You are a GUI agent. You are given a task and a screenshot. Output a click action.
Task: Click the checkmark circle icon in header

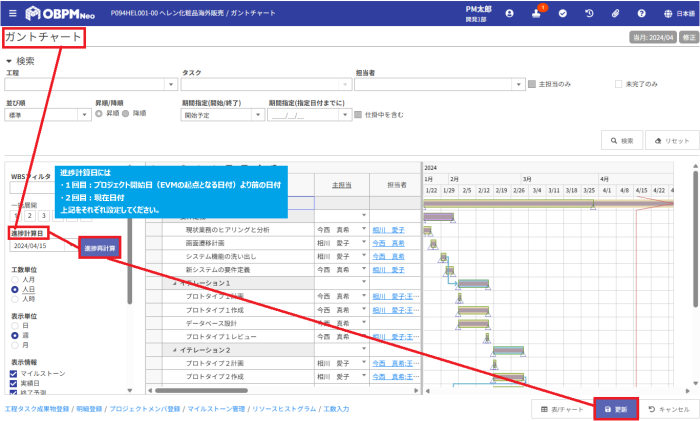[563, 14]
